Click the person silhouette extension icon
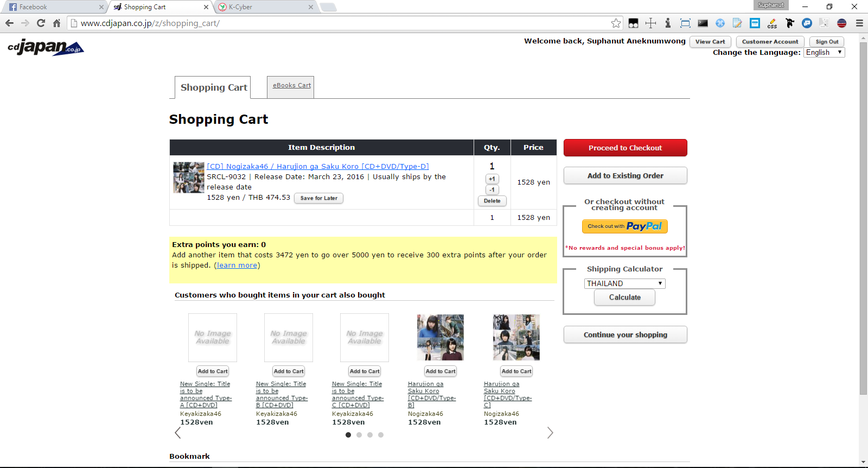Screen dimensions: 868x468 click(668, 23)
